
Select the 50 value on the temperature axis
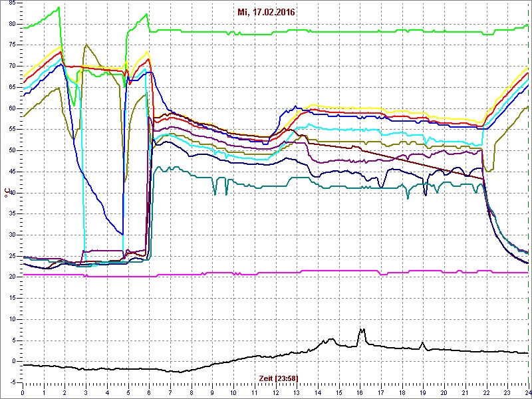coord(11,151)
